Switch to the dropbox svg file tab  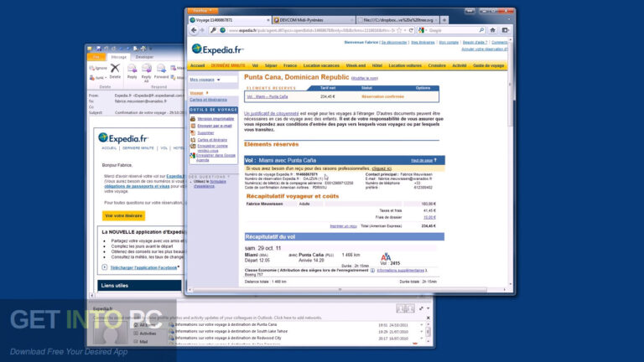pyautogui.click(x=398, y=20)
